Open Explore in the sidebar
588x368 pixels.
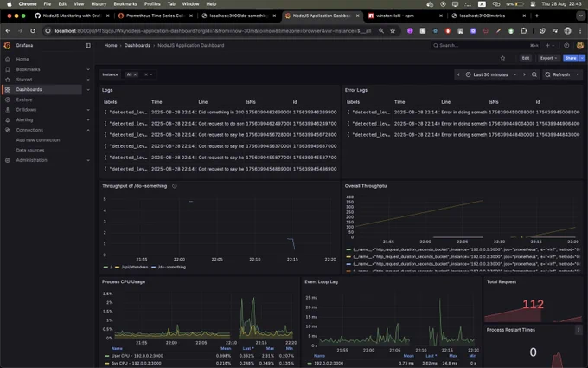point(24,100)
